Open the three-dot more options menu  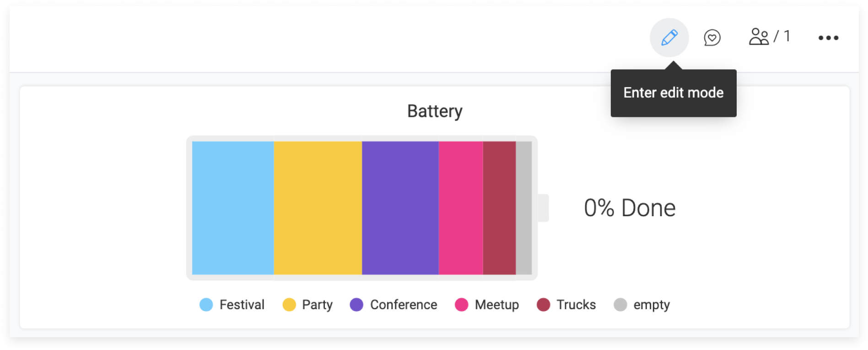pyautogui.click(x=828, y=38)
